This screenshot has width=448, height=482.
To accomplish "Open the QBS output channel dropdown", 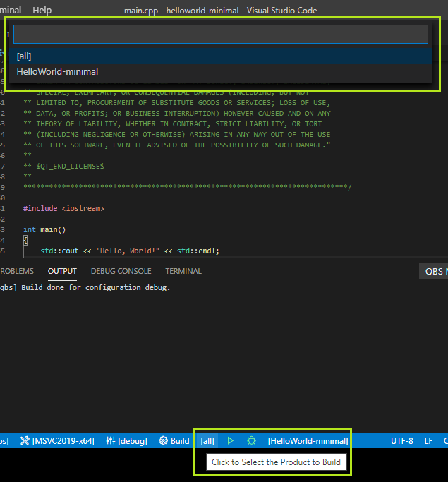I will click(x=433, y=271).
